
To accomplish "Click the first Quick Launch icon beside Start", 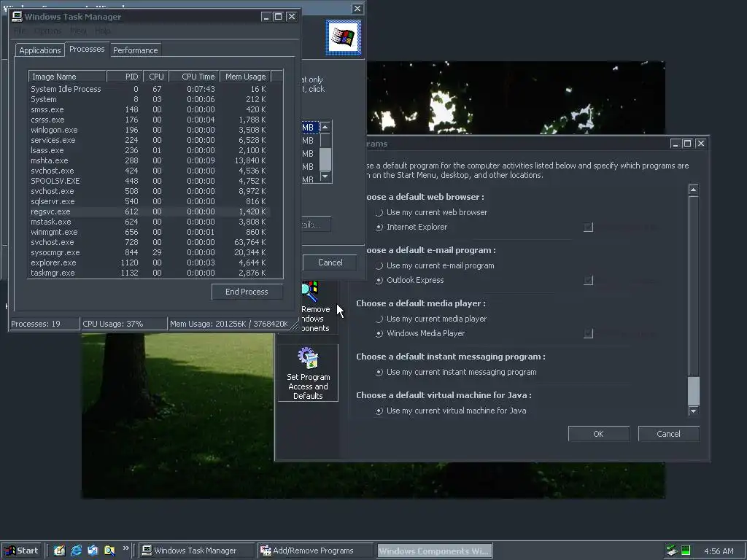I will click(x=59, y=550).
